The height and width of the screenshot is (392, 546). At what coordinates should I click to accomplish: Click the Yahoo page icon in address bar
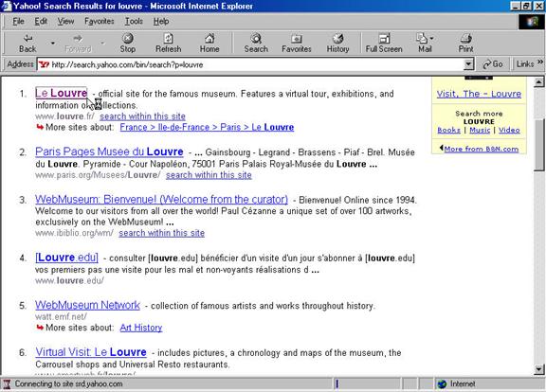point(44,64)
